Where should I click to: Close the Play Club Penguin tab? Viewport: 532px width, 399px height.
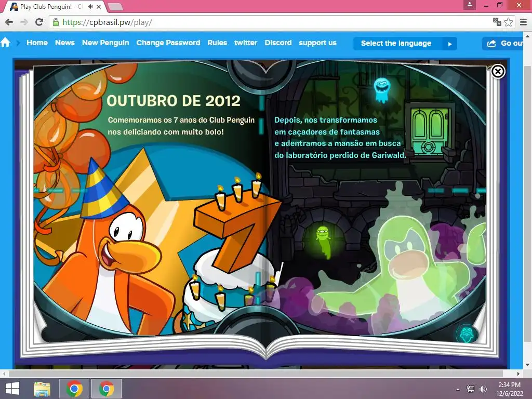pyautogui.click(x=99, y=6)
